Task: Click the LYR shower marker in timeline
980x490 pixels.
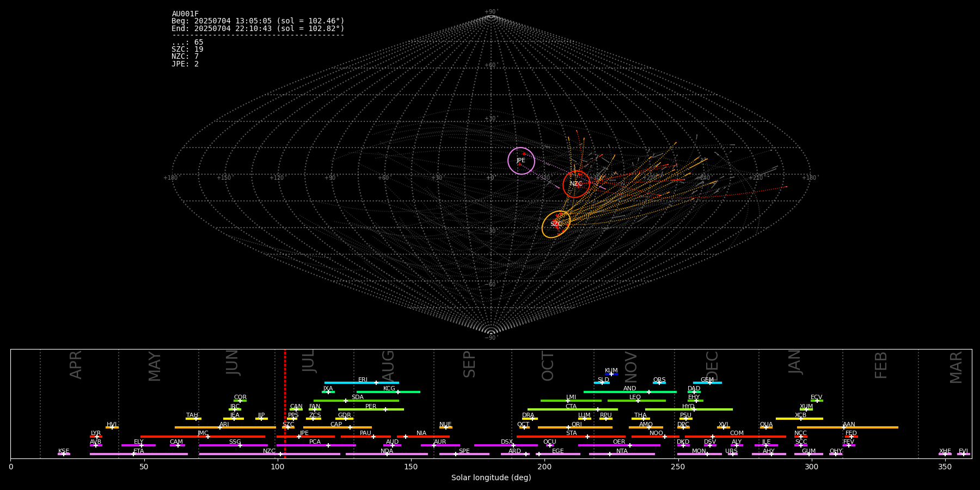Action: (x=96, y=436)
